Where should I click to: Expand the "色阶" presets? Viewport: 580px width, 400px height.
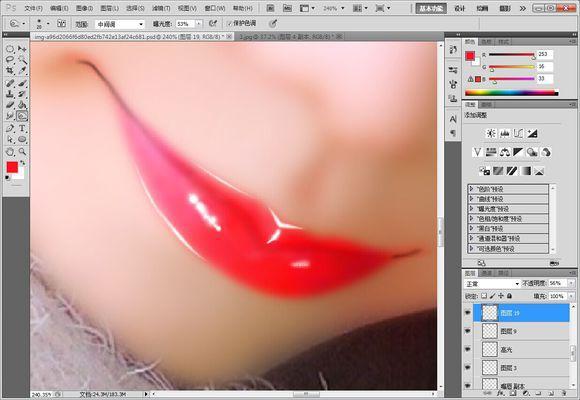pos(471,189)
